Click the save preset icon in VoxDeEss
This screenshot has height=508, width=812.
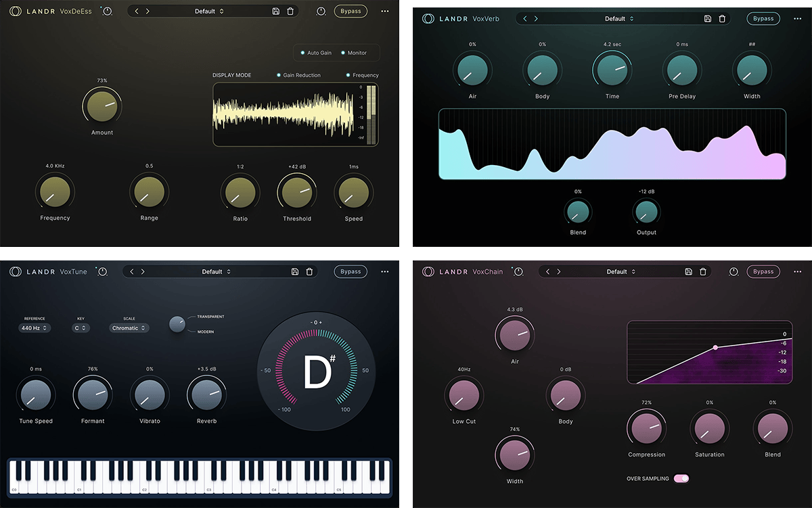(x=275, y=11)
